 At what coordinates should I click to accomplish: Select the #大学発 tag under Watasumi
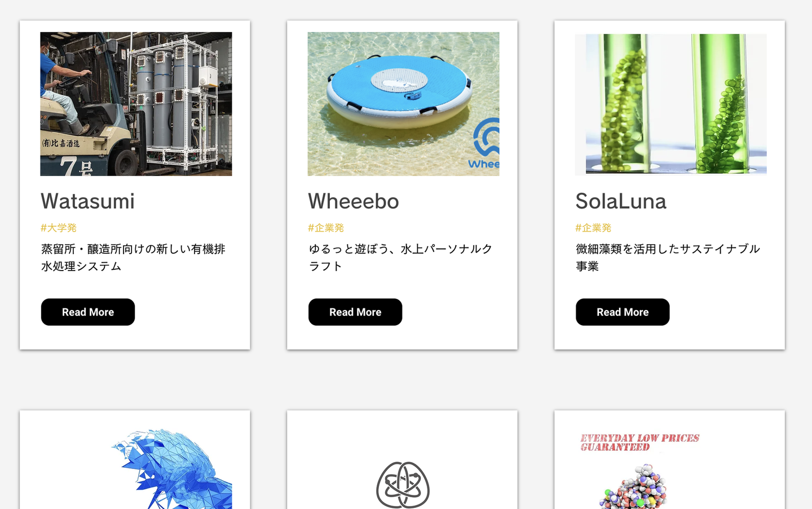[59, 228]
